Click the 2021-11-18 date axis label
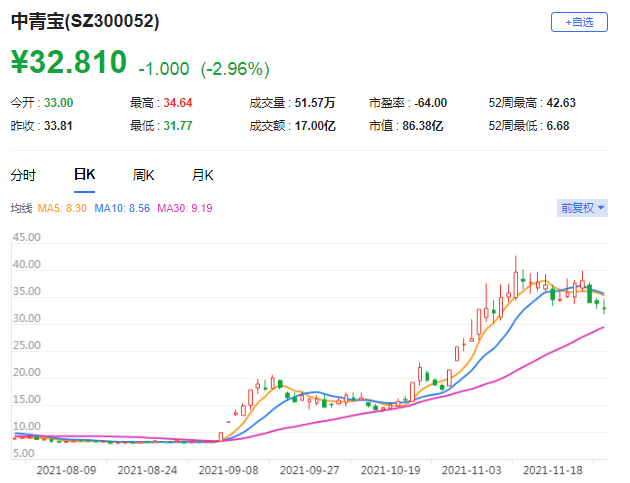Viewport: 630px width, 483px height. [552, 470]
